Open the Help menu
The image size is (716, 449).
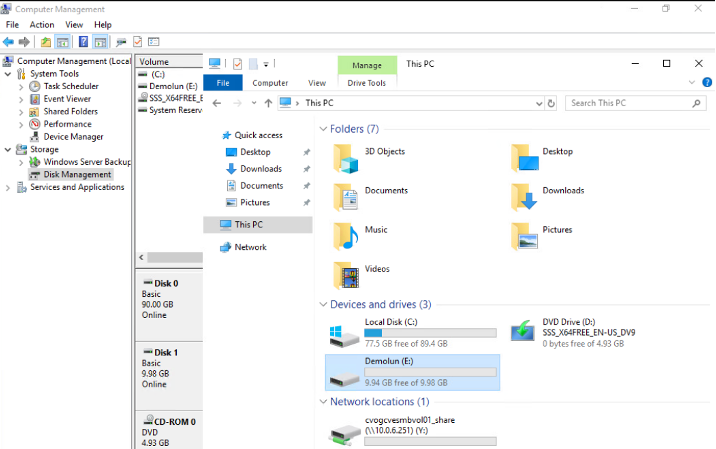tap(103, 25)
